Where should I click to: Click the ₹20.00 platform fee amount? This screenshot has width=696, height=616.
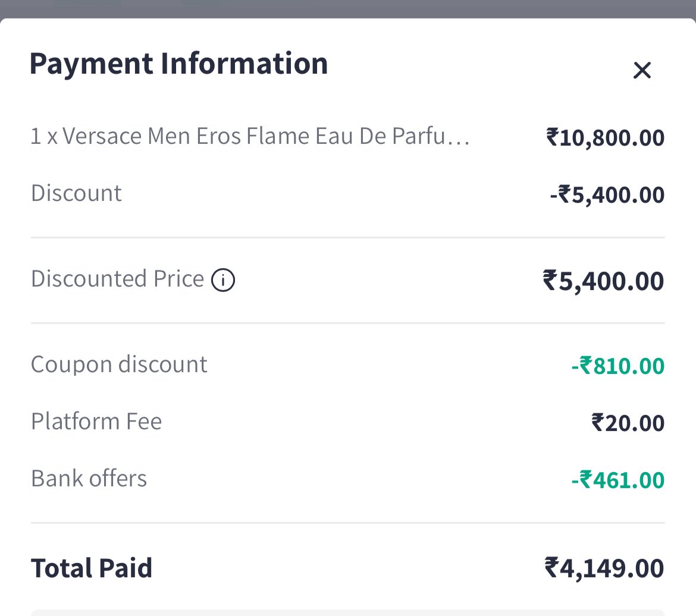pos(628,423)
